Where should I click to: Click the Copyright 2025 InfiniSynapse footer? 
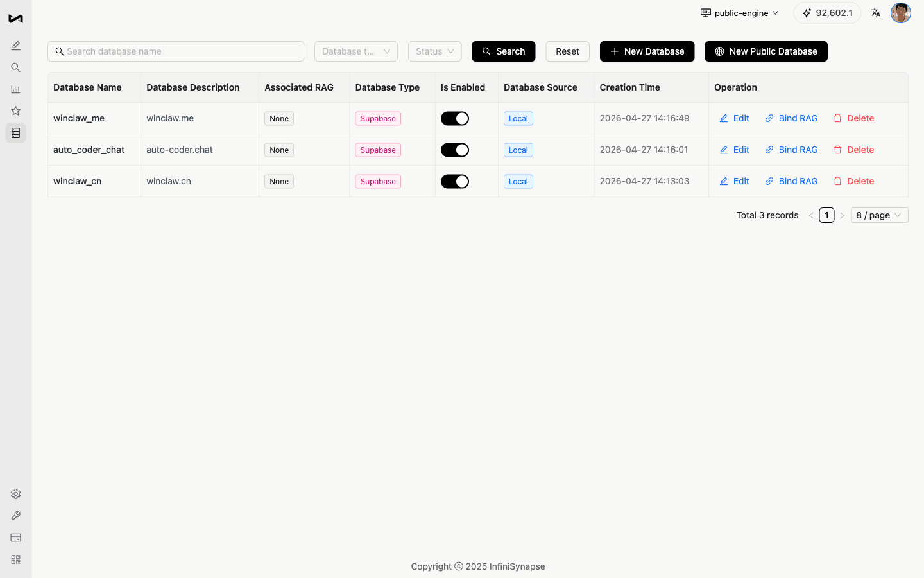pos(478,566)
